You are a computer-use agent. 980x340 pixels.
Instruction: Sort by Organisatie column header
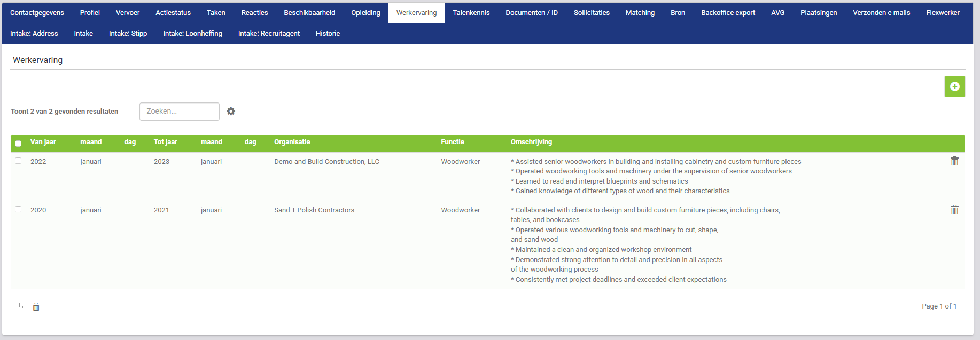pyautogui.click(x=292, y=142)
